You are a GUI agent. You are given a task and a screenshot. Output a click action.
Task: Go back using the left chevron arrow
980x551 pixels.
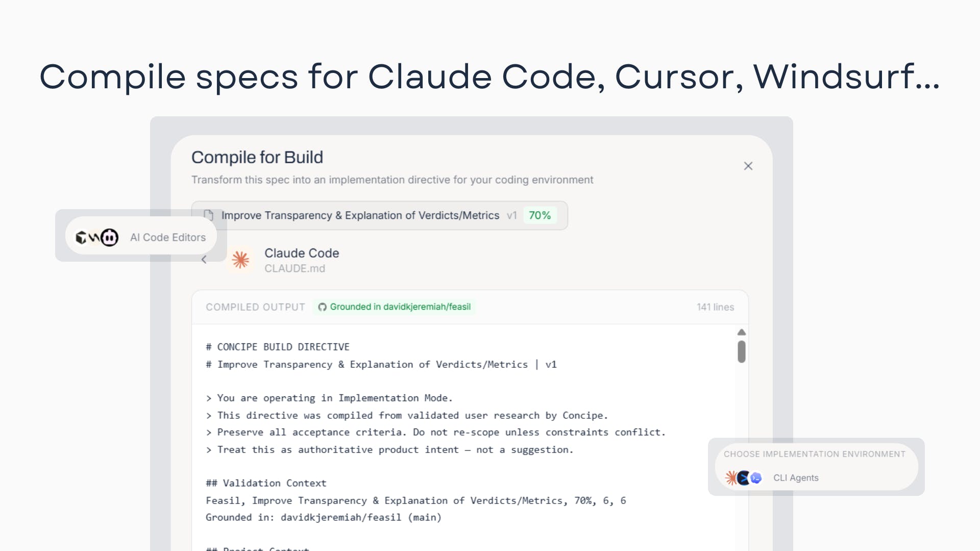click(x=204, y=260)
